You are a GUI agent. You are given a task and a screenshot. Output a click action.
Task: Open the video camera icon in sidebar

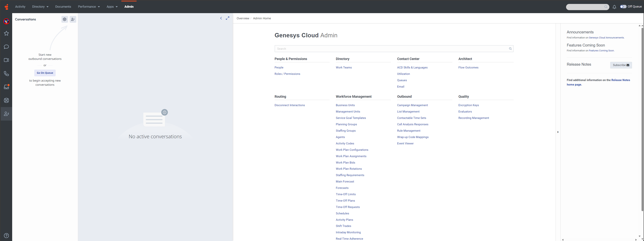tap(6, 60)
